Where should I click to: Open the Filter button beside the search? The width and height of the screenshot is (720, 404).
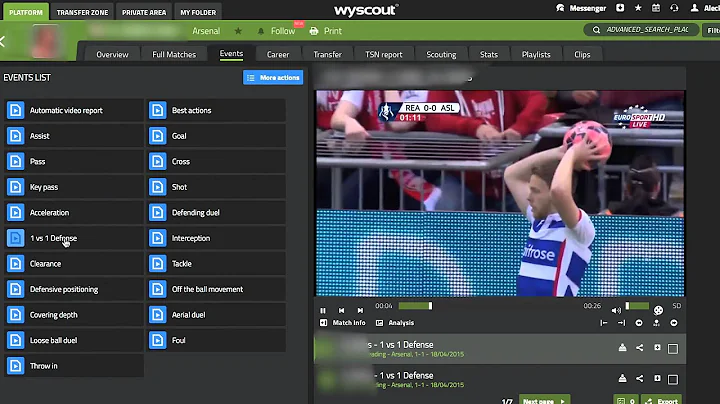tap(711, 30)
